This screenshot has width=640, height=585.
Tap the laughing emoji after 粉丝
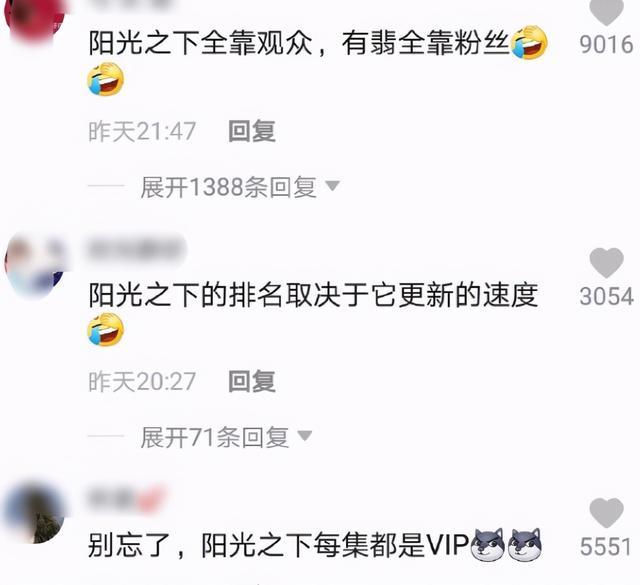point(529,42)
